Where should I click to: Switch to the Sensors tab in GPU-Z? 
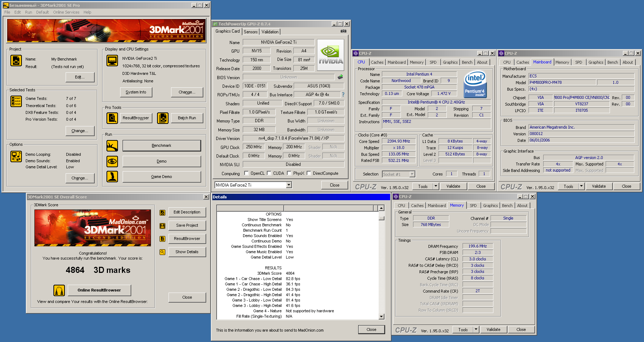point(251,32)
